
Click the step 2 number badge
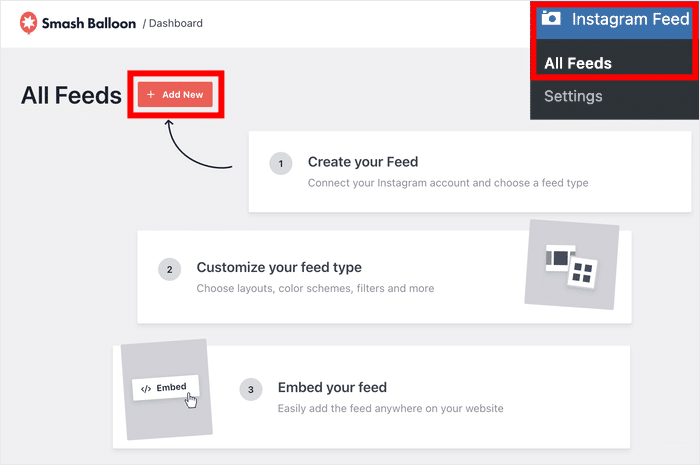(170, 269)
